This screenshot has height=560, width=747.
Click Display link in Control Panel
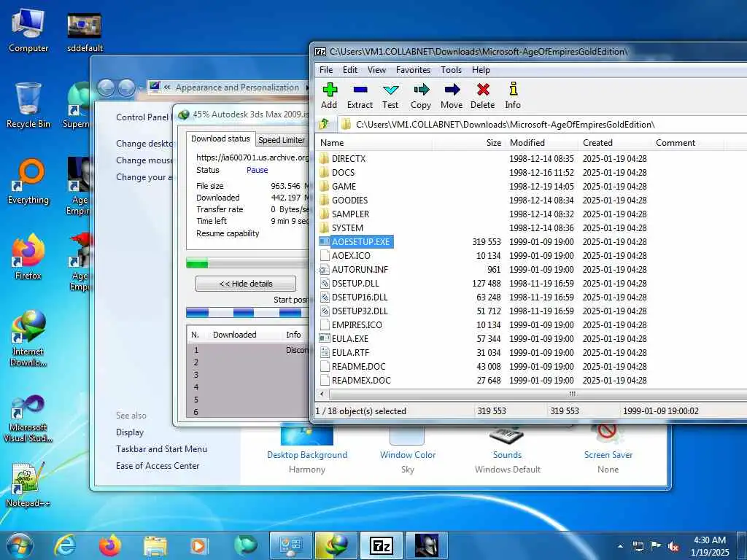[130, 432]
